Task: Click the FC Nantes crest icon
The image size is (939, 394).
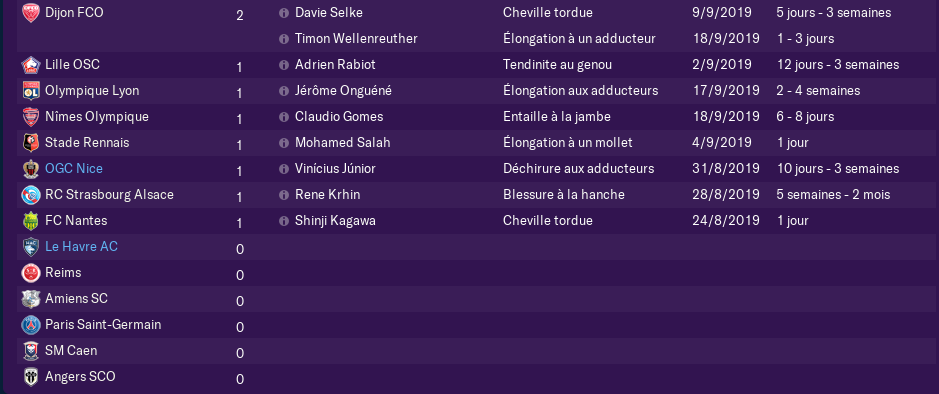Action: click(31, 221)
